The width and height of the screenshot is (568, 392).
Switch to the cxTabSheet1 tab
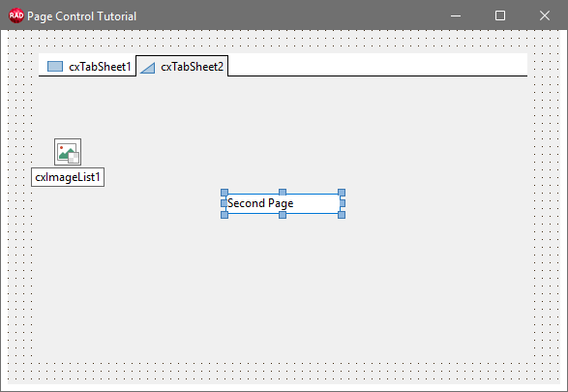coord(87,67)
